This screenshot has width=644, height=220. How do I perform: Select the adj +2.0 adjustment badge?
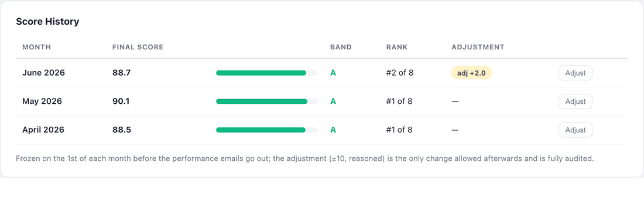tap(471, 73)
